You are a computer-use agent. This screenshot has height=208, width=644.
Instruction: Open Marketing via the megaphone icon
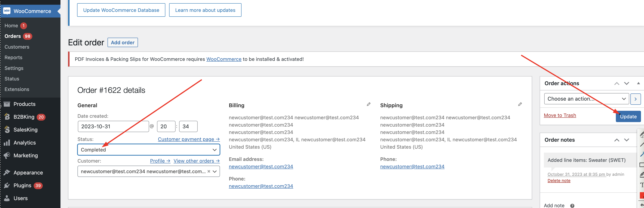coord(7,155)
